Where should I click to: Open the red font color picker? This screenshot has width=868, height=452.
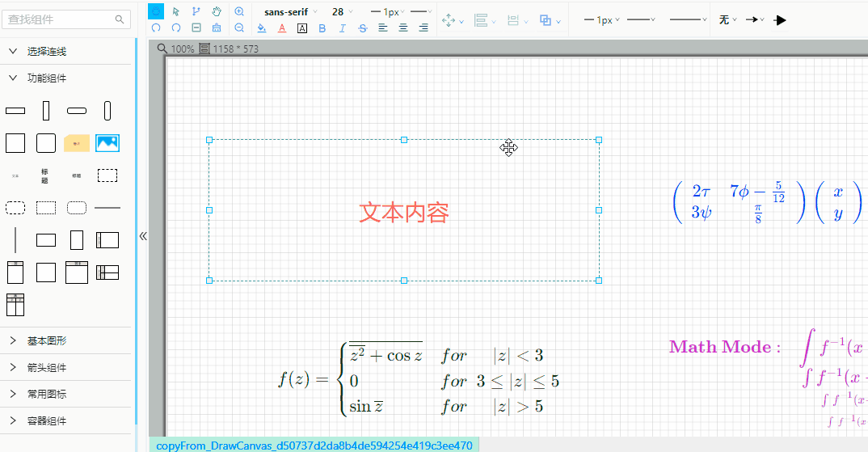(282, 27)
